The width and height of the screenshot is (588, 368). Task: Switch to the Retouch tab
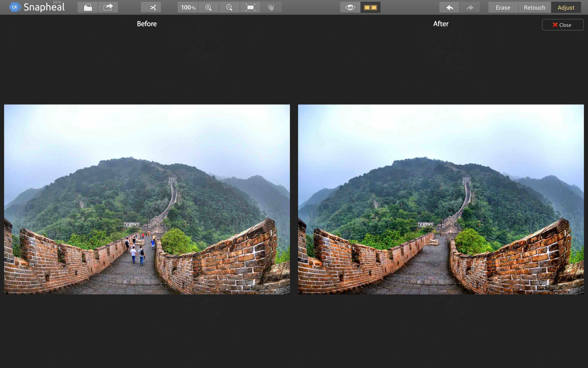pos(534,7)
